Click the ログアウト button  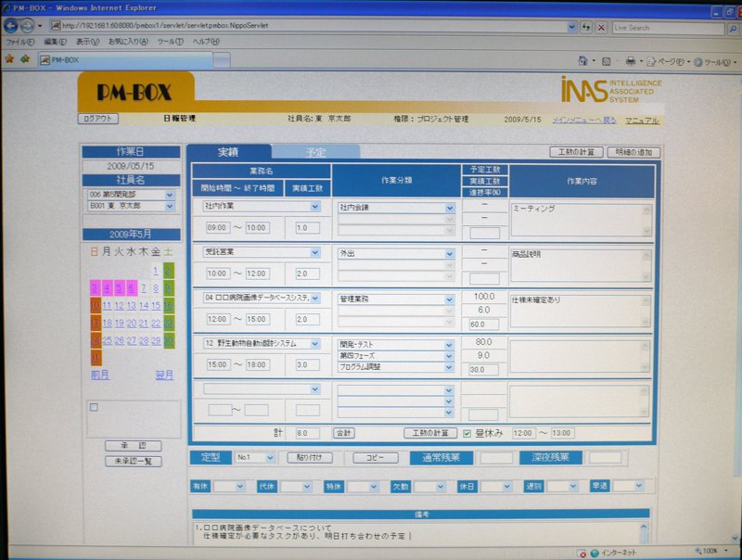pyautogui.click(x=98, y=119)
